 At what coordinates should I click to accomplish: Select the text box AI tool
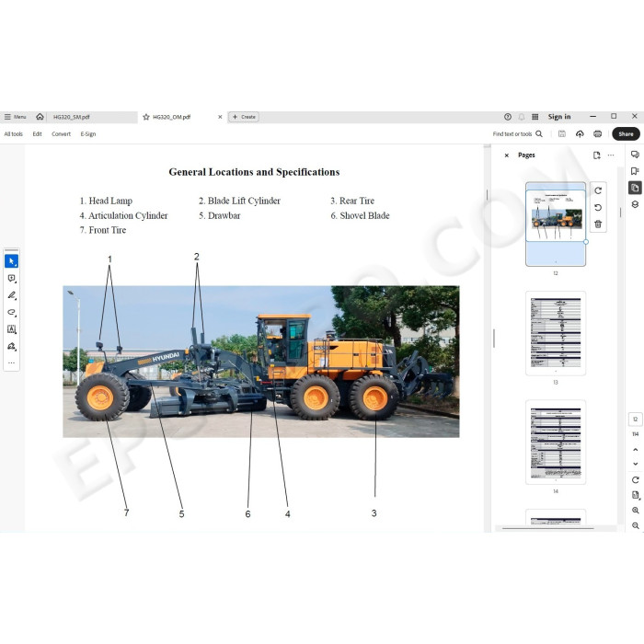[x=11, y=329]
